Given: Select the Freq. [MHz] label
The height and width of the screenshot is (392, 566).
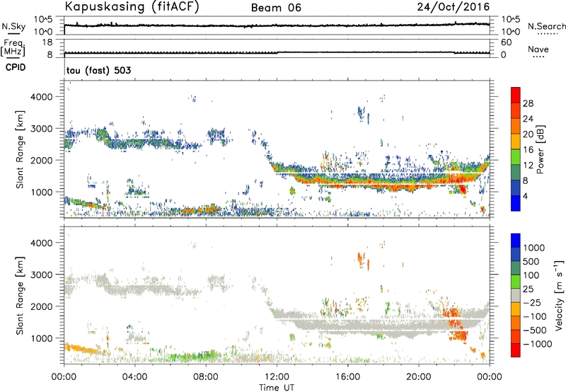Looking at the screenshot, I should click(13, 47).
